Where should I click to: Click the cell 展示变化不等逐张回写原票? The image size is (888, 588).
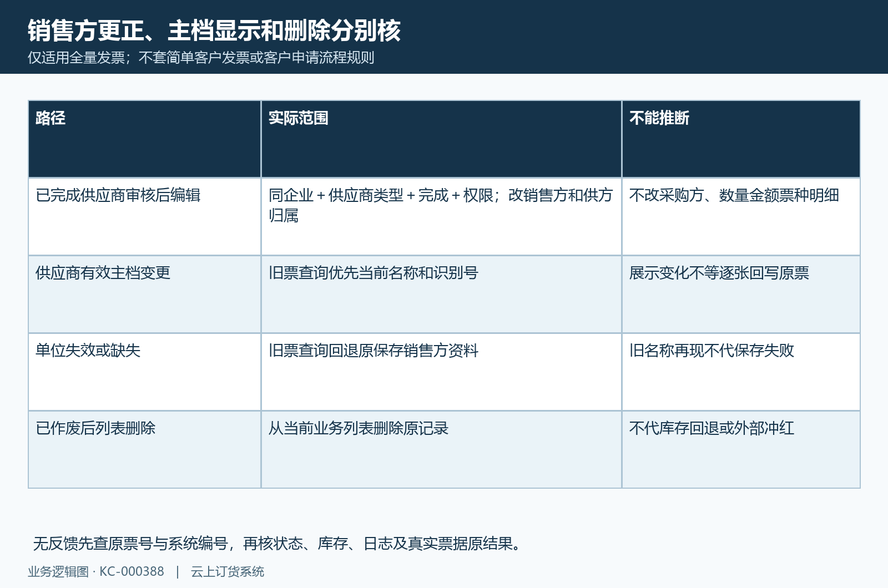pos(741,295)
